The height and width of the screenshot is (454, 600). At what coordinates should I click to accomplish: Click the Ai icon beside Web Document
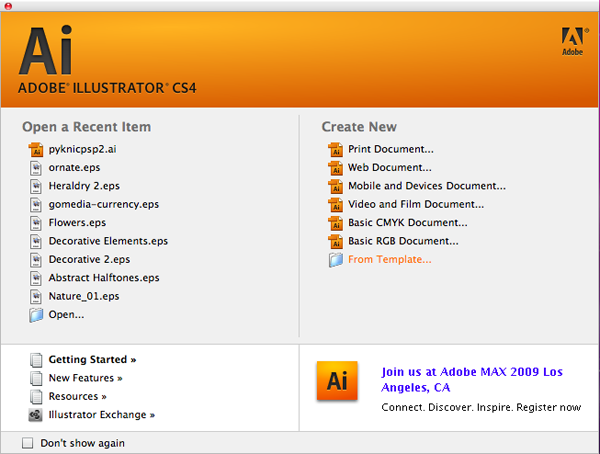tap(336, 168)
